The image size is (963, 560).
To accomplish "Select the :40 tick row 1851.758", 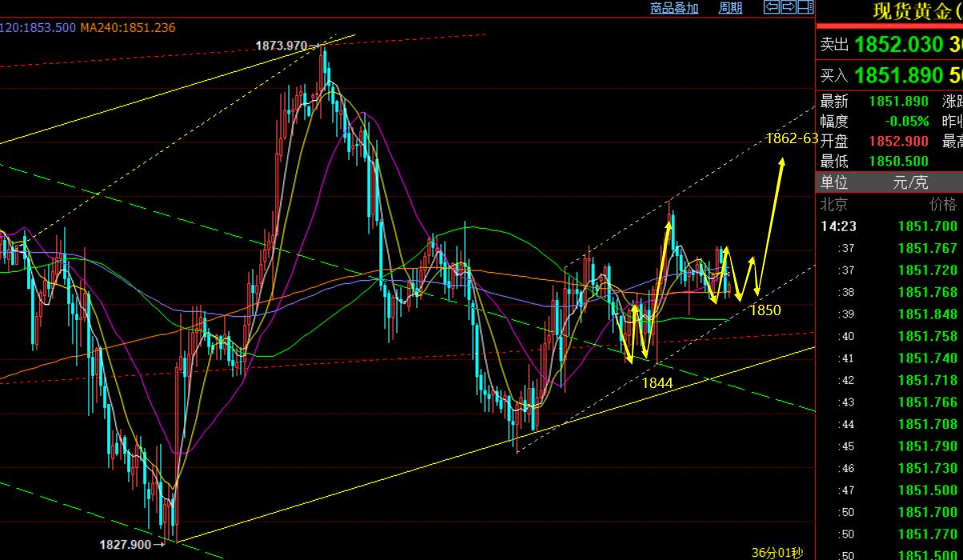I will pyautogui.click(x=889, y=337).
